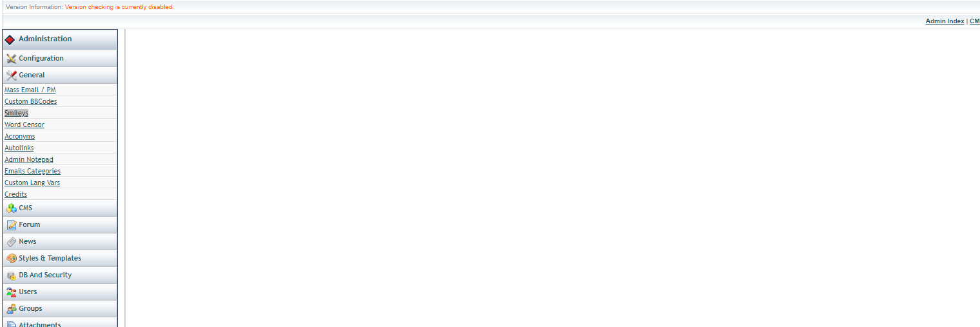Go to Admin Index link
This screenshot has width=980, height=327.
pyautogui.click(x=945, y=21)
